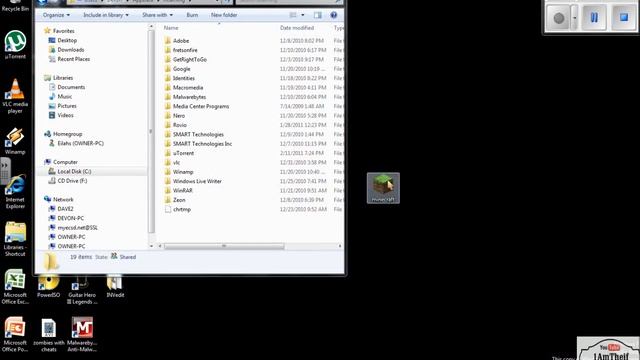The height and width of the screenshot is (360, 640).
Task: Click the change view icon in Explorer toolbar
Action: [x=293, y=15]
